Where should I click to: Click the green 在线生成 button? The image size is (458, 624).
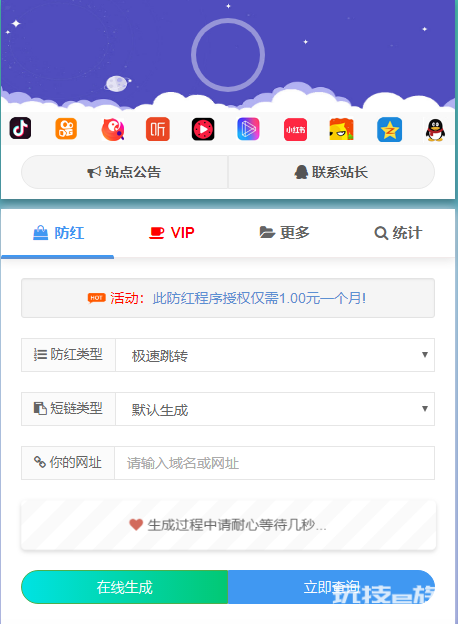(x=125, y=587)
